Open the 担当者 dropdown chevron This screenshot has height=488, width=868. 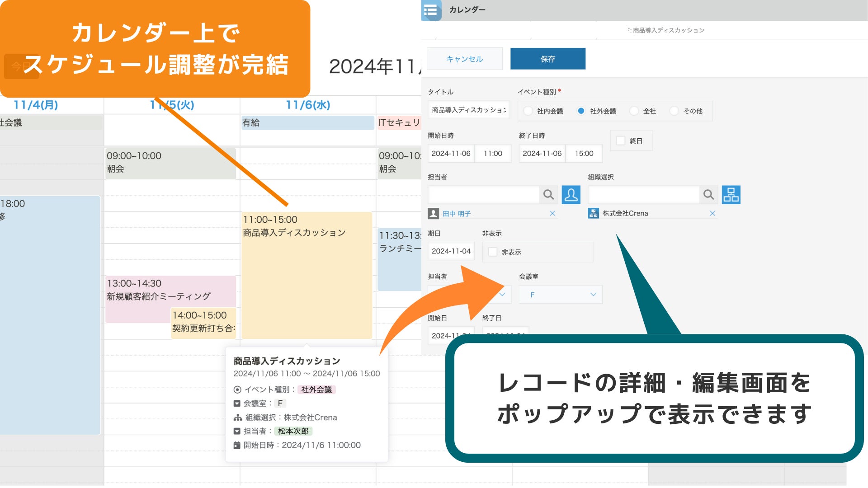pos(502,295)
